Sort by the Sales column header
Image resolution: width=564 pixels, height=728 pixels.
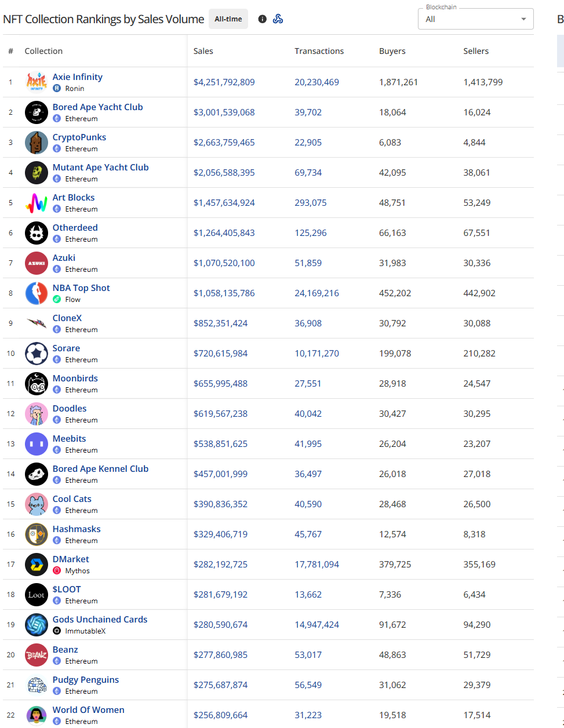pos(203,51)
